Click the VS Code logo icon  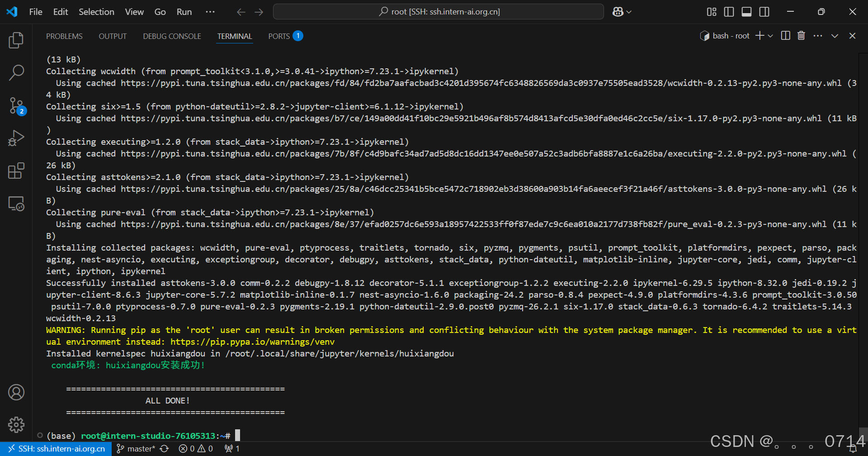pyautogui.click(x=12, y=12)
